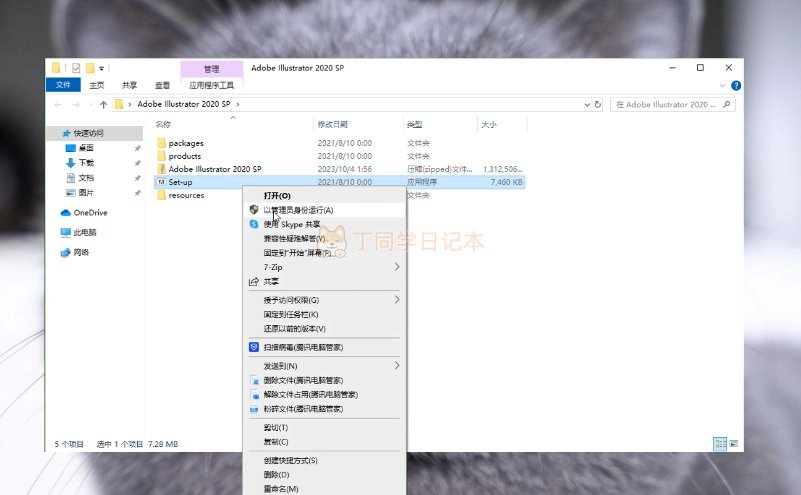801x495 pixels.
Task: Open 发送到(N) submenu
Action: pos(325,366)
